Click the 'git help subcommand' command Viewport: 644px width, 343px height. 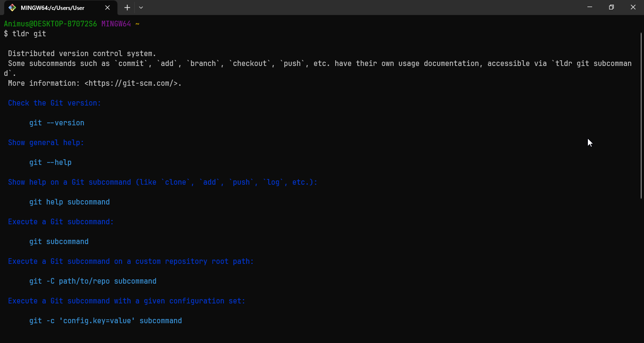click(69, 202)
